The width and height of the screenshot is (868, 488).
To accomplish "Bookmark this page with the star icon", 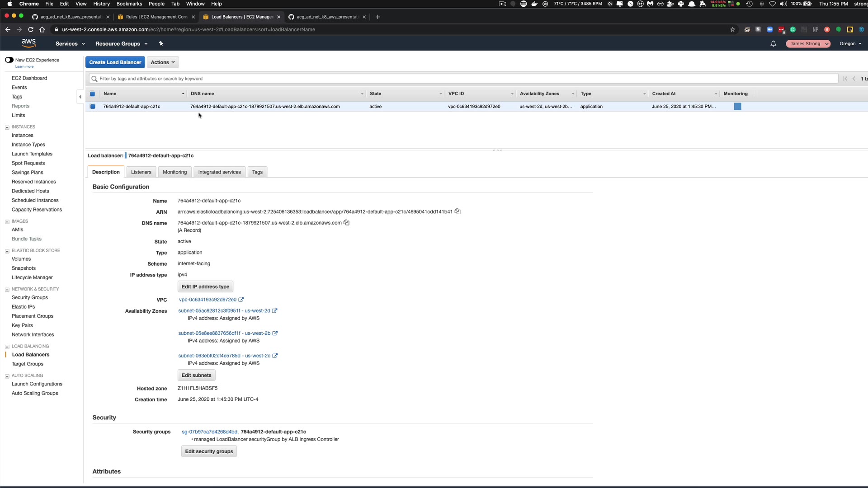I will (732, 29).
